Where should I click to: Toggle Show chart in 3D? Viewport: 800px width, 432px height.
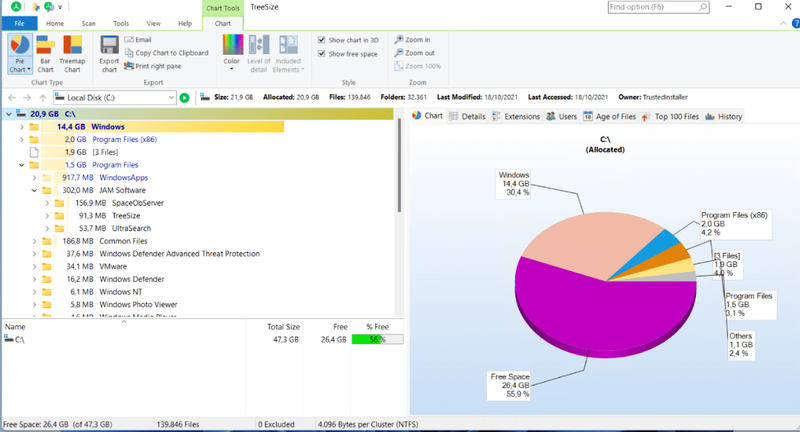tap(321, 40)
